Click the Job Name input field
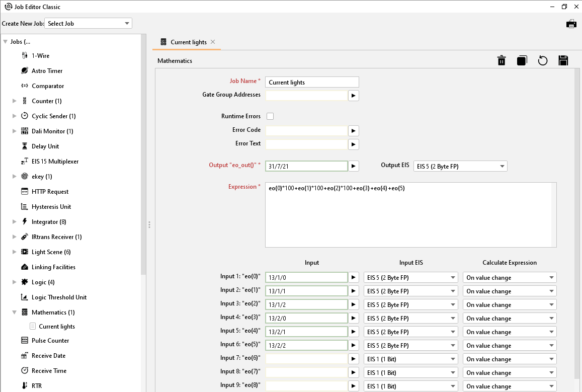Screen dimensions: 582x392 [312, 82]
